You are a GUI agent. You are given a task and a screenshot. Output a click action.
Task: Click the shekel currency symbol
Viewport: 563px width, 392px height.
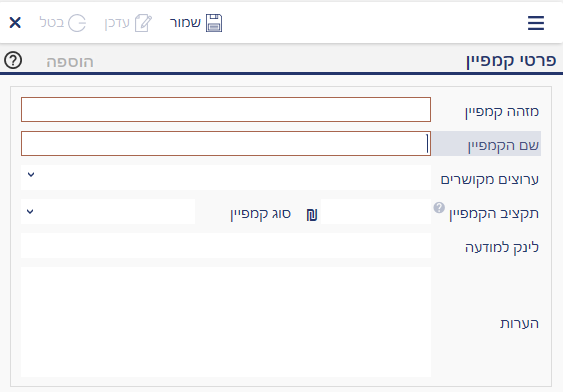[x=312, y=215]
